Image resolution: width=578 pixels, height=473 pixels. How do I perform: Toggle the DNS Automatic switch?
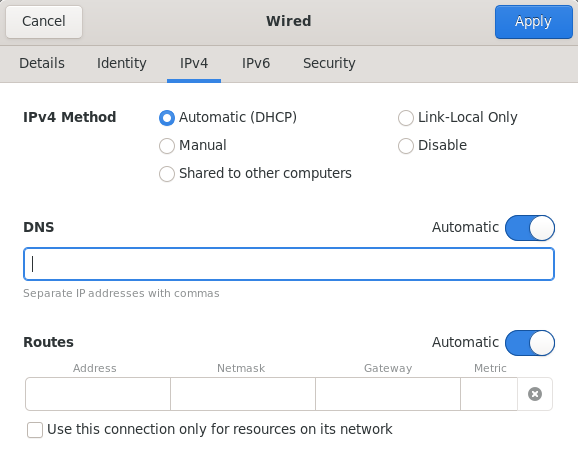coord(530,228)
